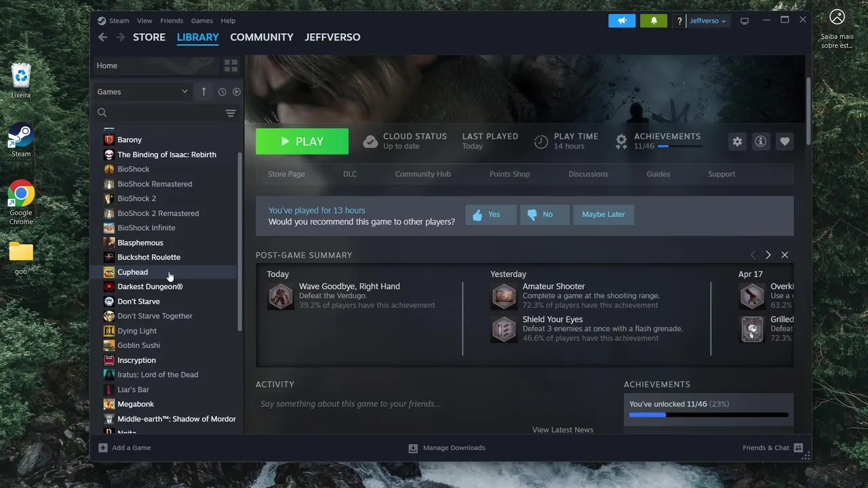
Task: Toggle Big Picture mode monitor icon
Action: [745, 21]
